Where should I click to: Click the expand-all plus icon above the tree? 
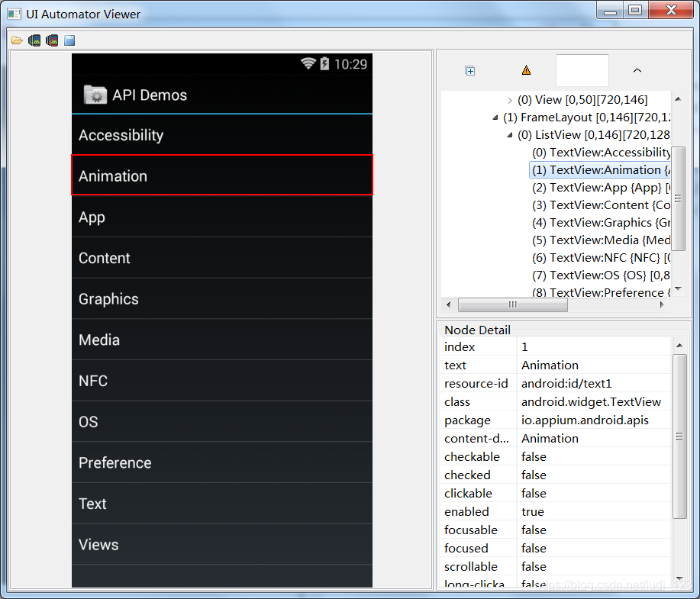click(470, 70)
